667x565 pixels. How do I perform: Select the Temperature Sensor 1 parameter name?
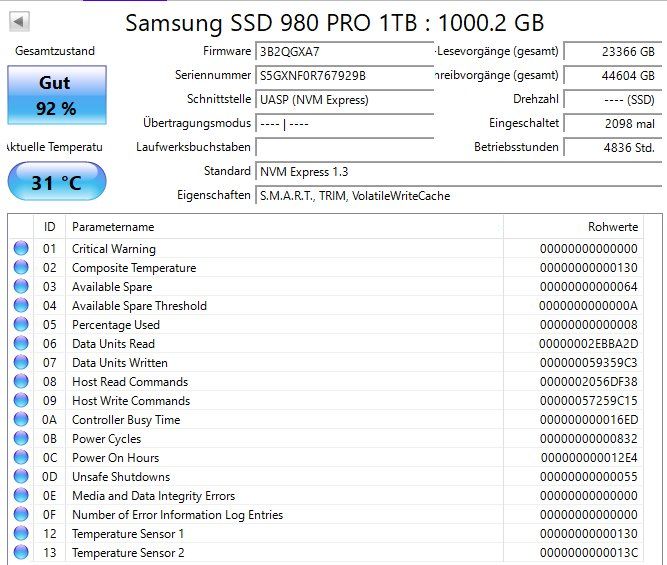pyautogui.click(x=128, y=534)
